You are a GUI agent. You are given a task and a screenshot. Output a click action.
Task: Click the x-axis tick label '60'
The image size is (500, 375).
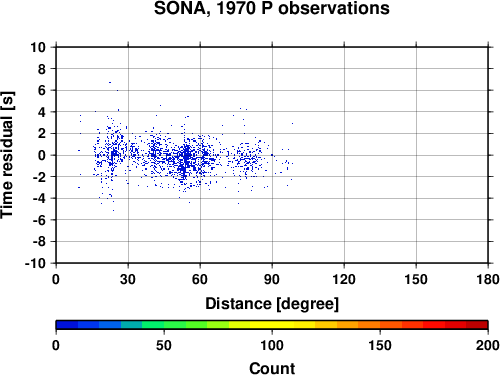tap(200, 279)
